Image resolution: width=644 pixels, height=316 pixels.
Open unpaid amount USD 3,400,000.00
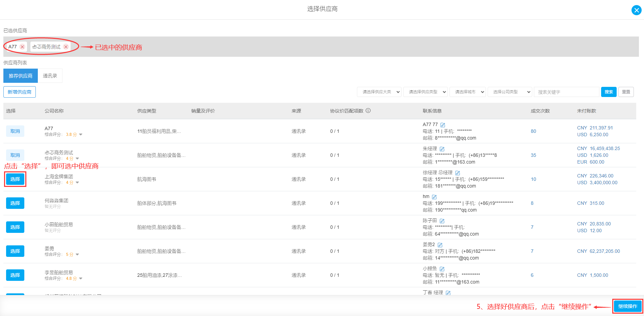pyautogui.click(x=597, y=183)
